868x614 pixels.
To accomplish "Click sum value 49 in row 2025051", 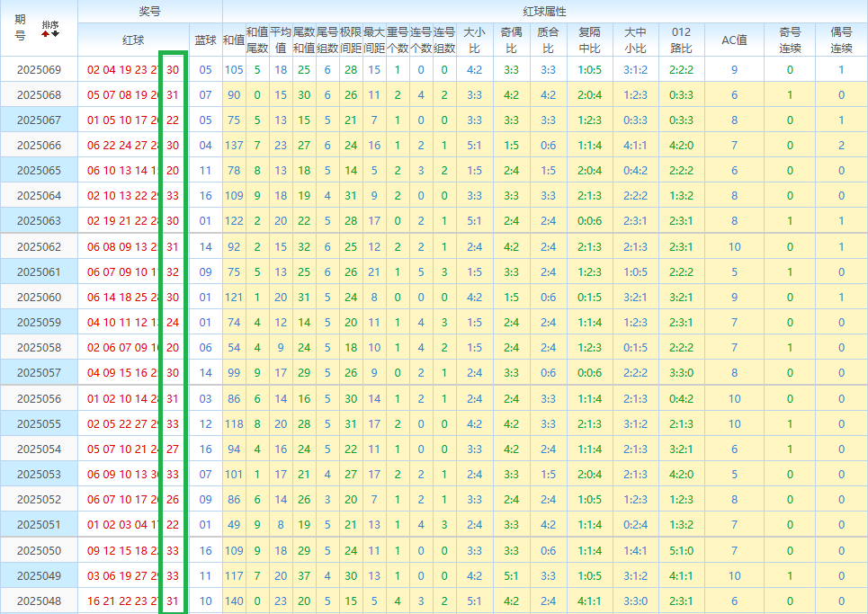I will click(x=234, y=524).
